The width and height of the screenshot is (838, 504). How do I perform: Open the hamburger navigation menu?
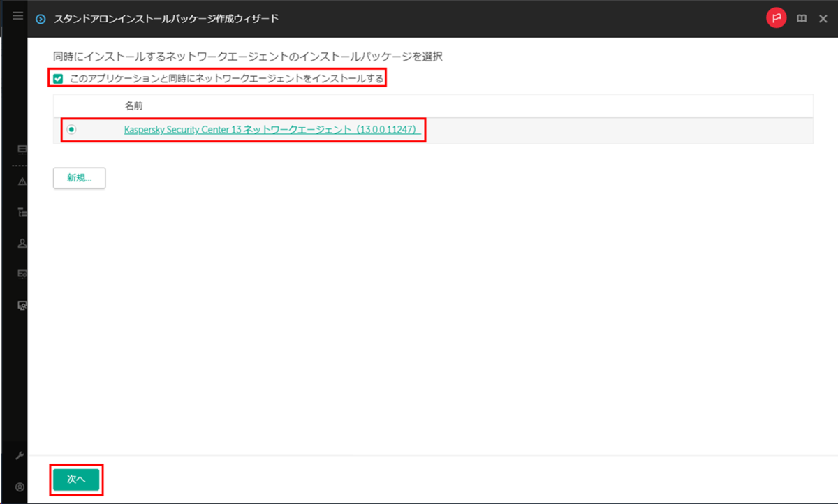click(x=17, y=15)
